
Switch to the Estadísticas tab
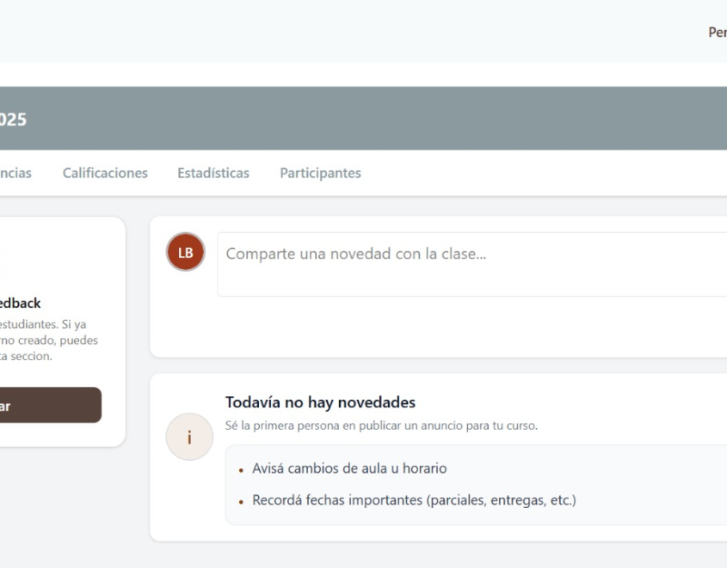[213, 173]
